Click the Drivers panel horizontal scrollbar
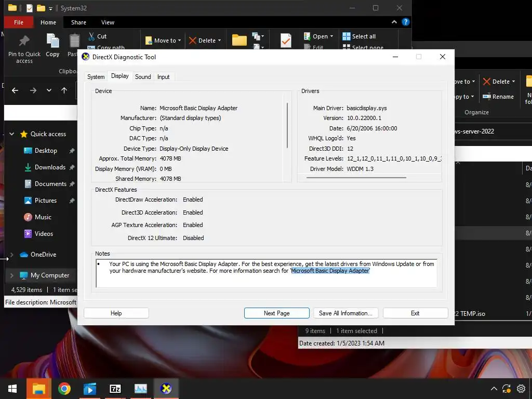Image resolution: width=532 pixels, height=399 pixels. [x=356, y=177]
